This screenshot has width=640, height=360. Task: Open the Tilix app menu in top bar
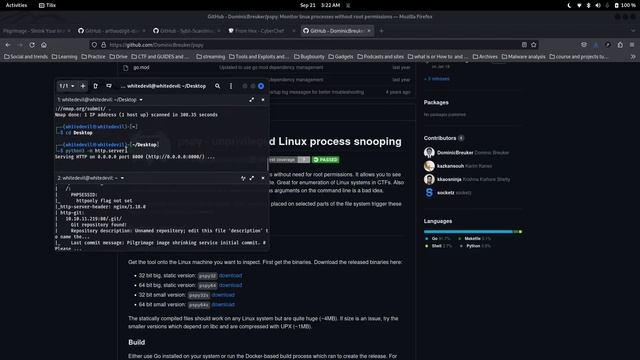[x=47, y=5]
